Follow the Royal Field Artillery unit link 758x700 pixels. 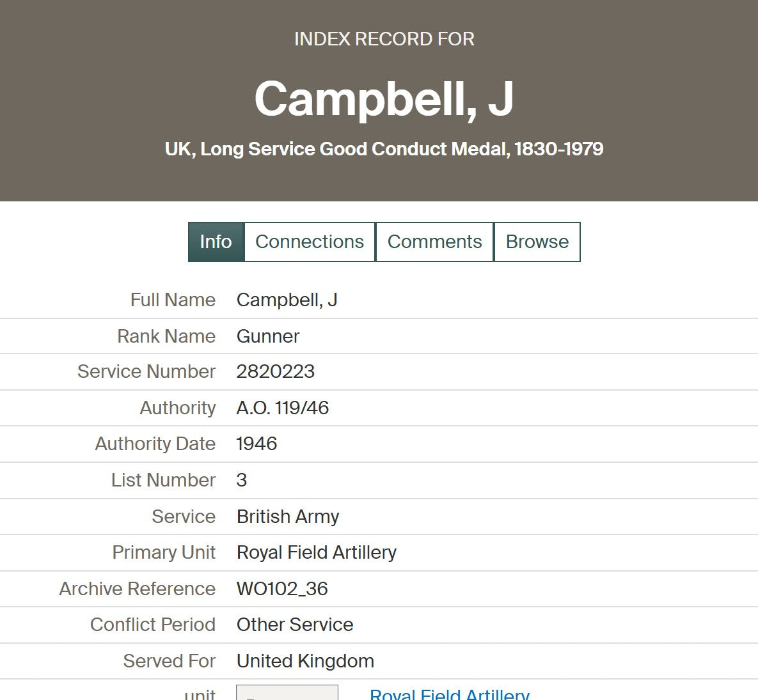449,694
